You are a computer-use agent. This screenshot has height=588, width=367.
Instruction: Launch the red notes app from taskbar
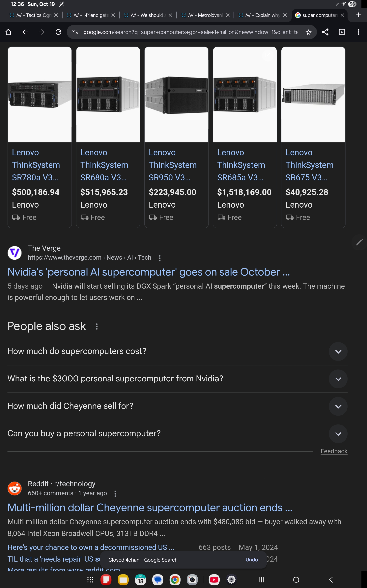pyautogui.click(x=106, y=580)
